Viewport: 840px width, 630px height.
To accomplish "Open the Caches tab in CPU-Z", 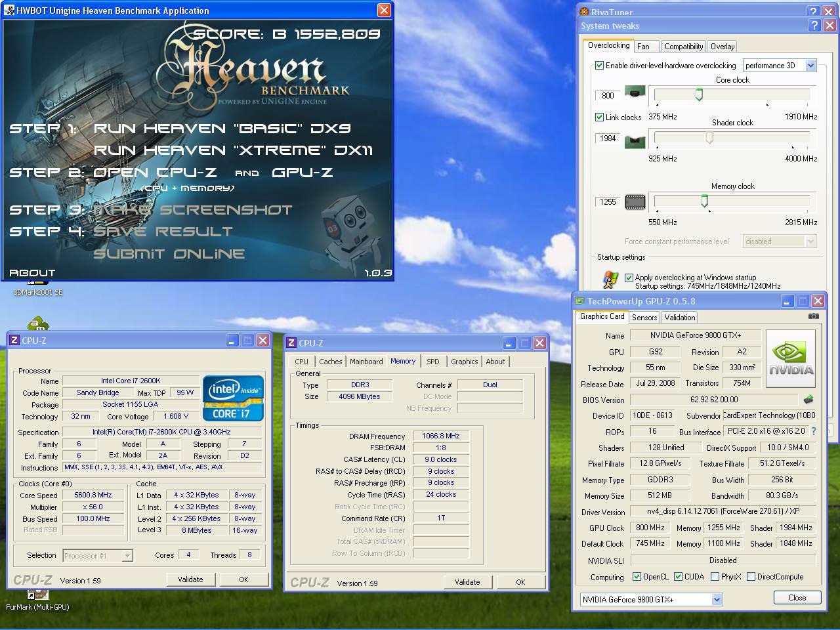I will 330,362.
